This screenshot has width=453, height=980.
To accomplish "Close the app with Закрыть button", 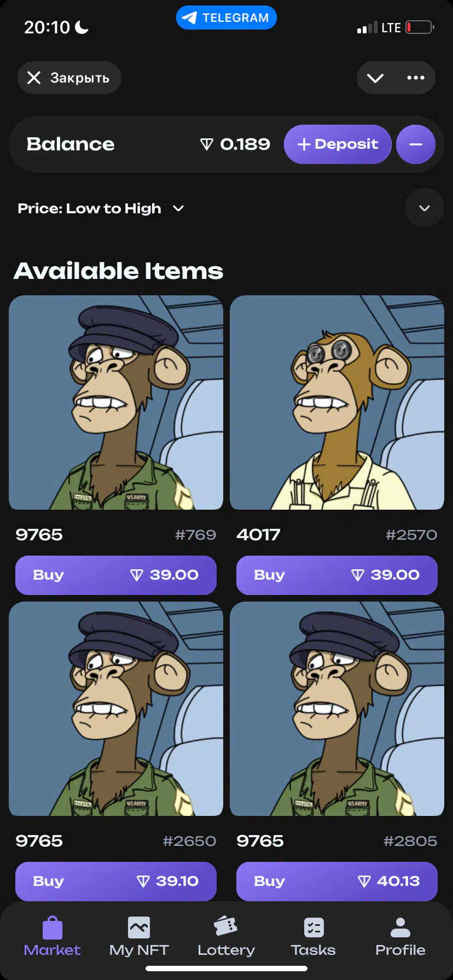I will click(x=69, y=78).
